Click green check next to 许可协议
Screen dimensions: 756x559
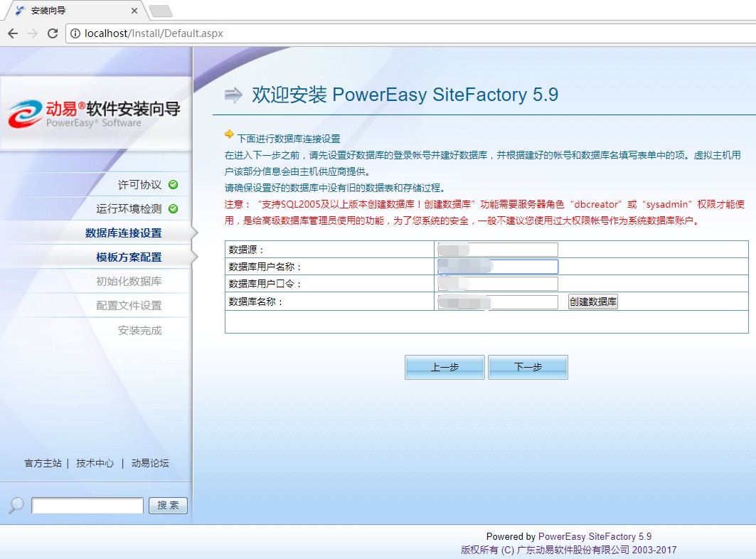click(174, 185)
